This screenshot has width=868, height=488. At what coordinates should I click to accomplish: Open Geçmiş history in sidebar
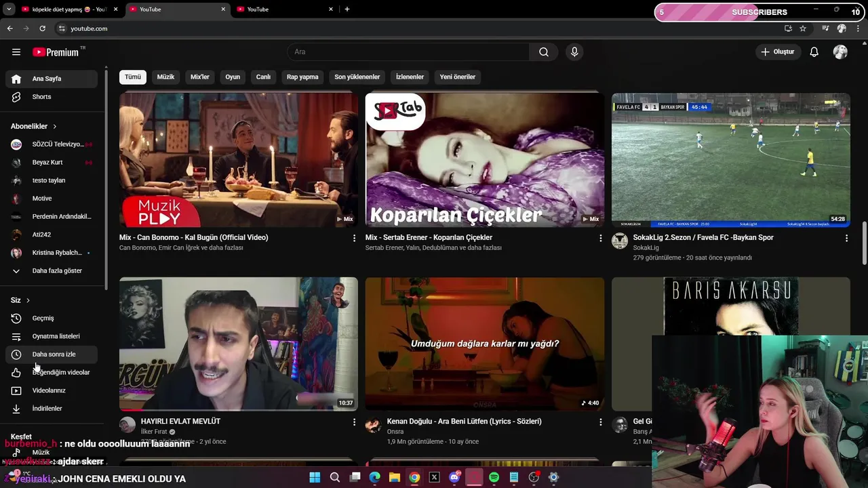(52, 318)
